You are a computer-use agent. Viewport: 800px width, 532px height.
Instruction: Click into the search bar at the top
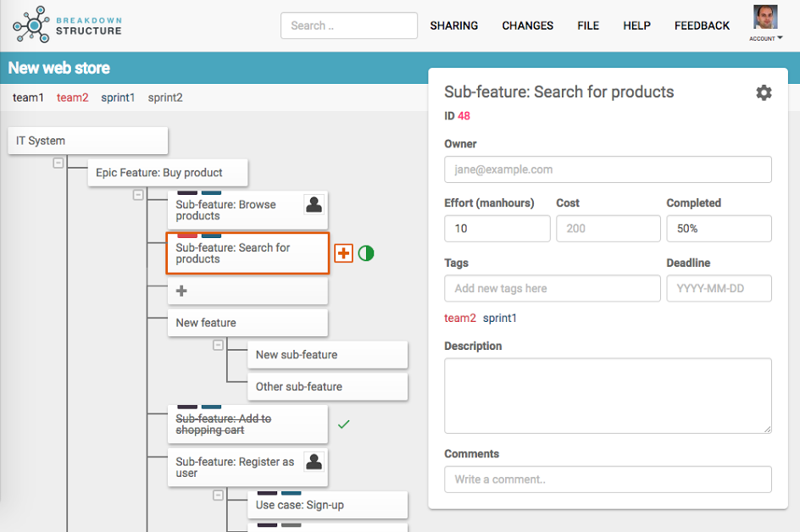click(x=348, y=25)
